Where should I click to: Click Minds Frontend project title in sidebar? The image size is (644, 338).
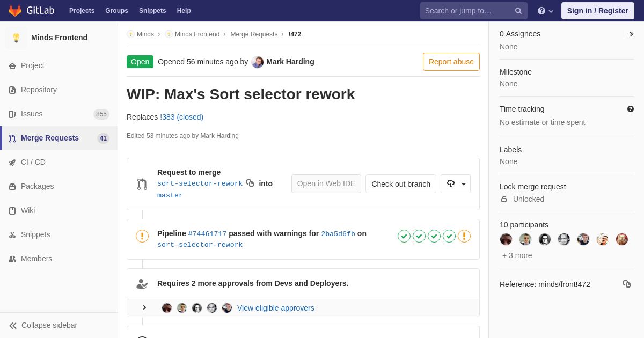tap(59, 38)
